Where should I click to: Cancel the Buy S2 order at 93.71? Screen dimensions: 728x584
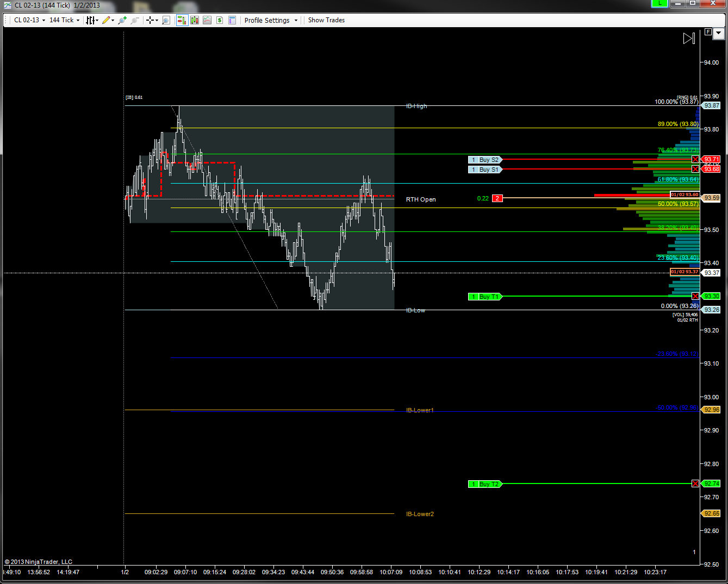pos(695,159)
